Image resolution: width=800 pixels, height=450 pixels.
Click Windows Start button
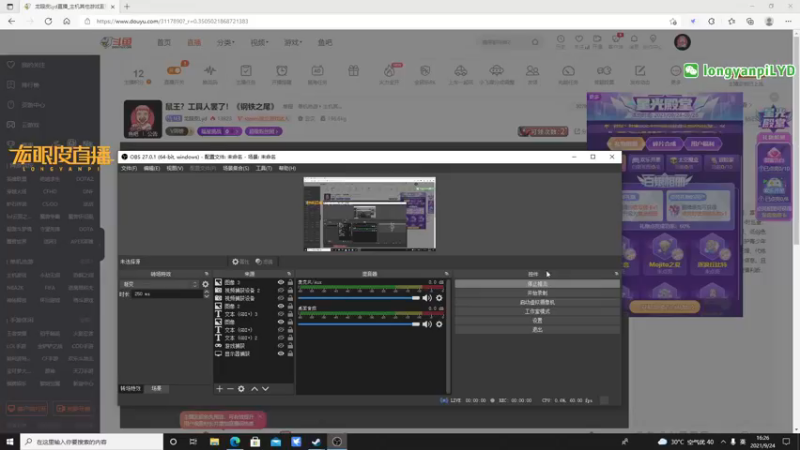(10, 442)
